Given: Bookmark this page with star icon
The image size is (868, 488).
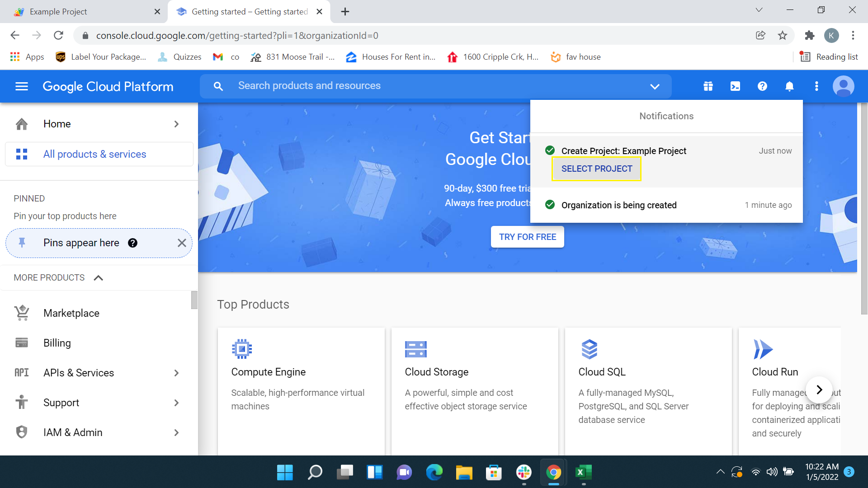Looking at the screenshot, I should click(x=783, y=35).
